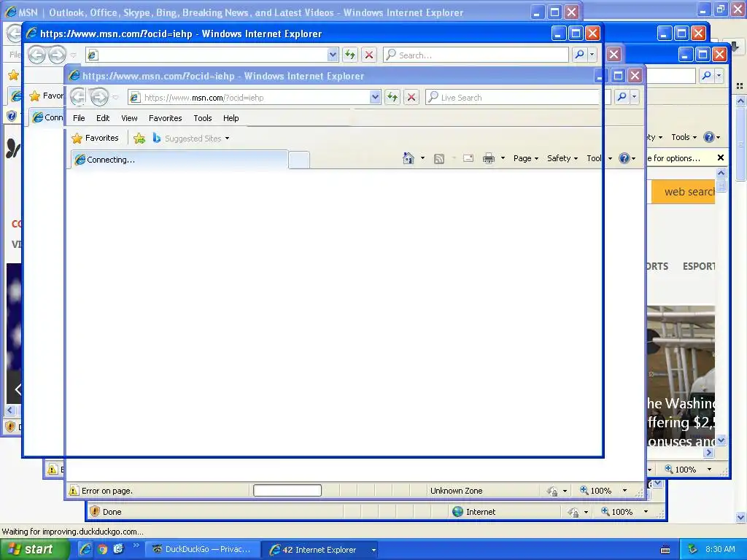Open the address dropdown in second IE window
Screen dimensions: 747x560
pos(333,55)
